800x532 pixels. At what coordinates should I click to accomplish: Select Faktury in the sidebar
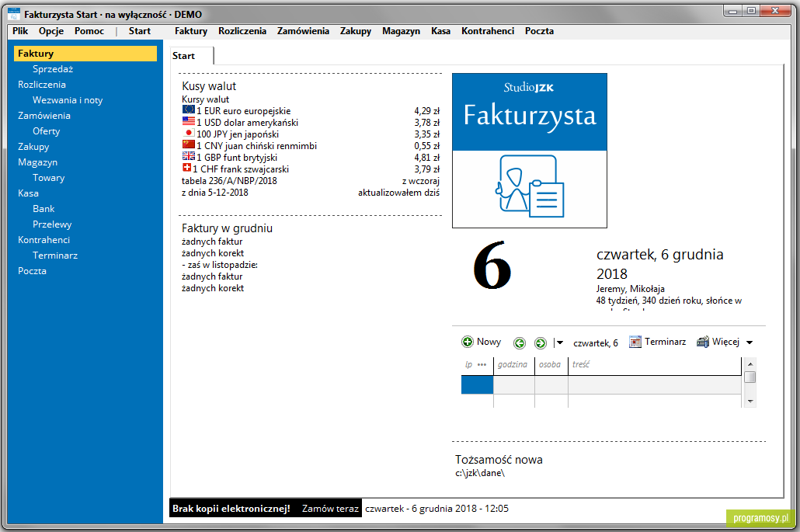85,54
